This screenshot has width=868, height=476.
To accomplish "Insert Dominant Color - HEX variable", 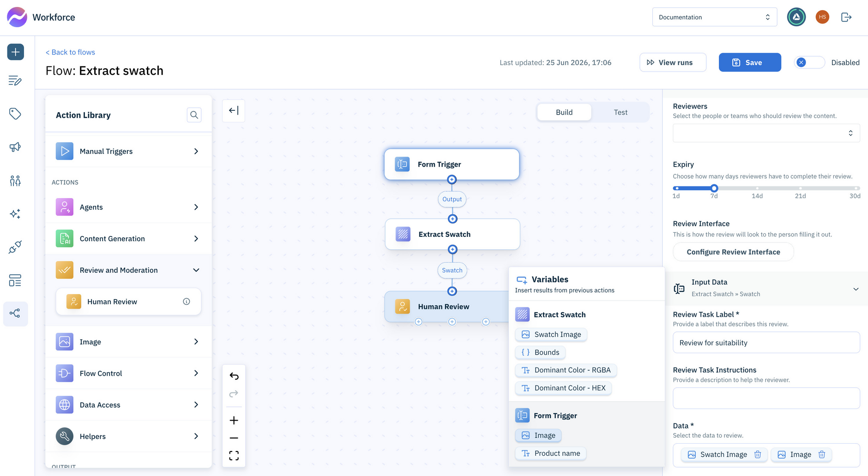I will point(563,388).
